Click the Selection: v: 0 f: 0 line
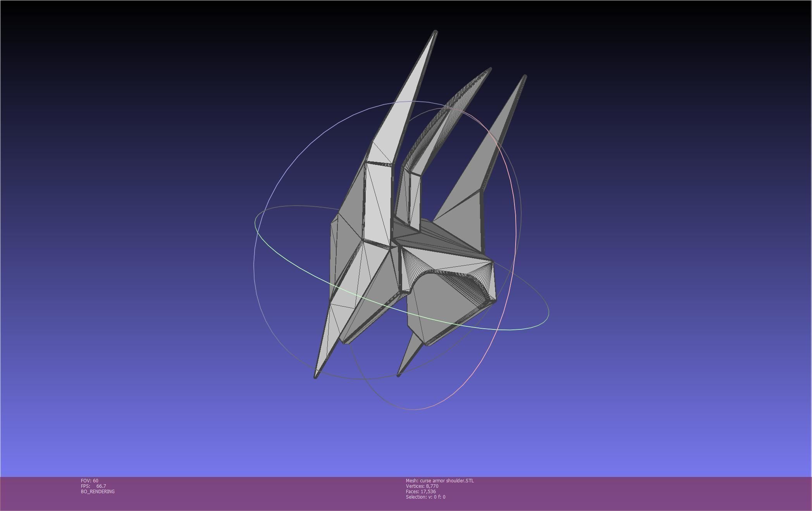812x511 pixels. point(425,497)
